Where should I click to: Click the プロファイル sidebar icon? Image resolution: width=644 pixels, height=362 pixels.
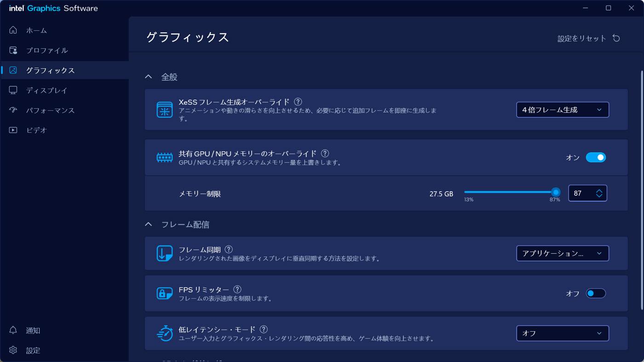13,50
